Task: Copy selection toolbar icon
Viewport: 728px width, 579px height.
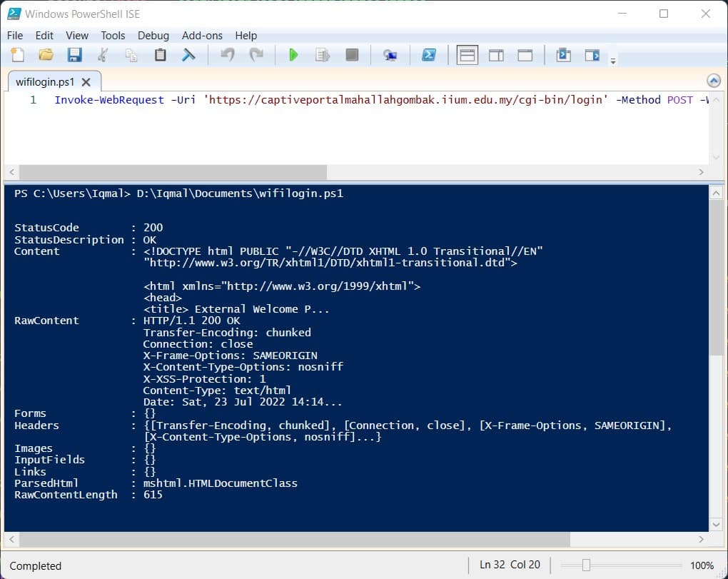Action: [131, 55]
